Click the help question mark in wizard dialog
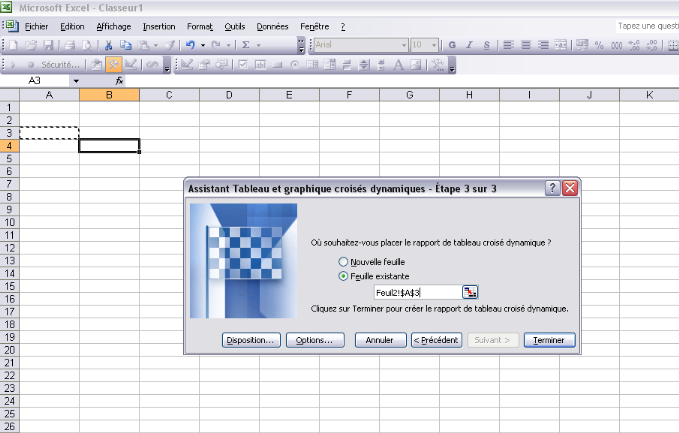 [552, 188]
